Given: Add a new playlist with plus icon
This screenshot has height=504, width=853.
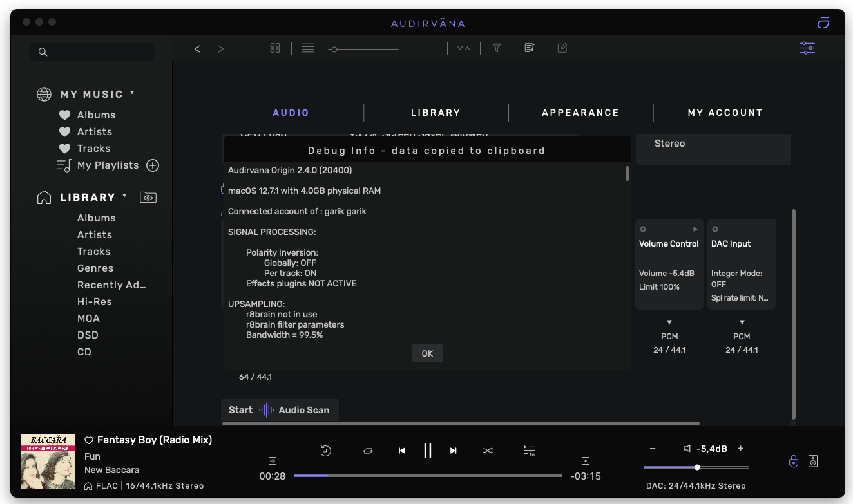Looking at the screenshot, I should (153, 165).
